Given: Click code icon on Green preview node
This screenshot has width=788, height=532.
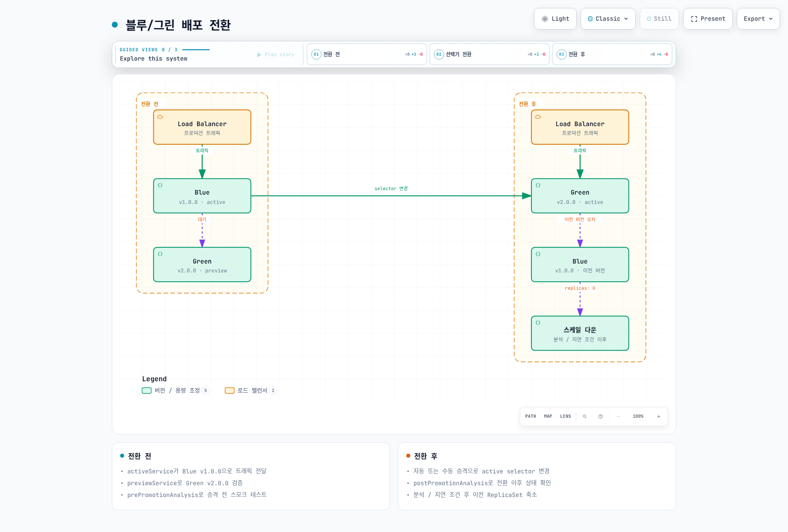Looking at the screenshot, I should [160, 254].
